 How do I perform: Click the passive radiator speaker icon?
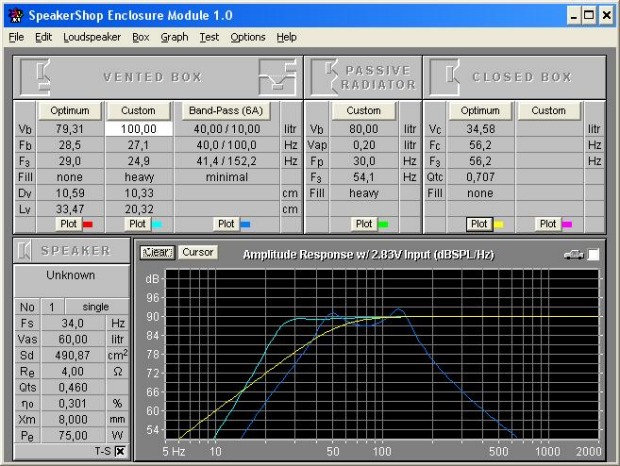[324, 77]
